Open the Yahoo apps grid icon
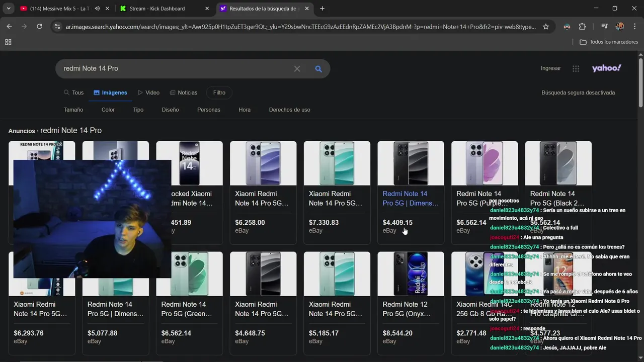The height and width of the screenshot is (362, 644). click(576, 69)
